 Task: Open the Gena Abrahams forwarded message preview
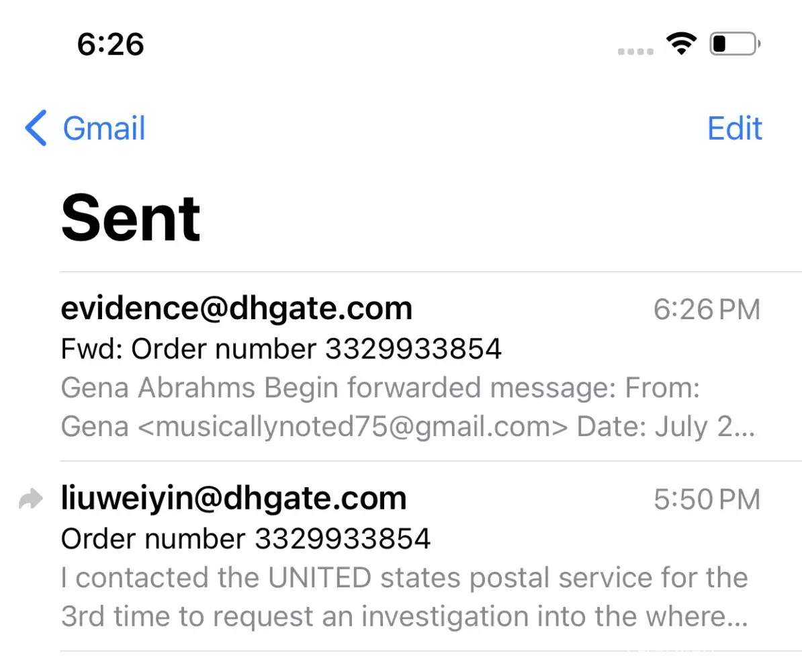380,388
